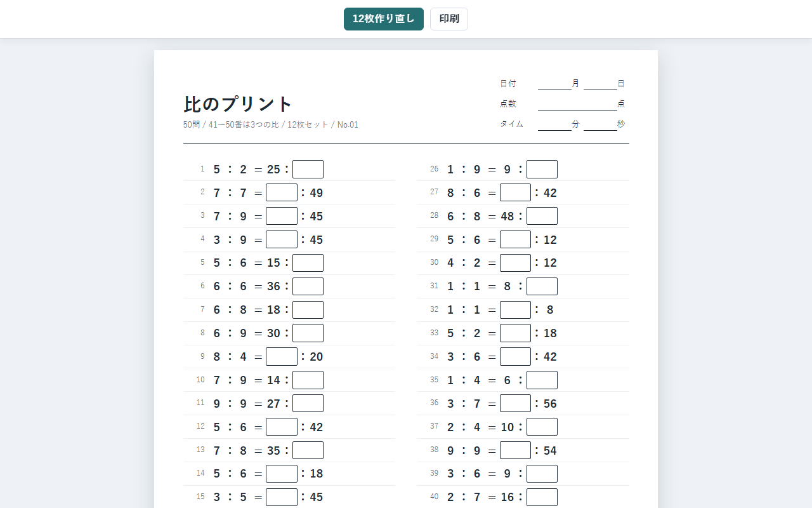Click answer box after 14: in problem 10

pyautogui.click(x=308, y=380)
